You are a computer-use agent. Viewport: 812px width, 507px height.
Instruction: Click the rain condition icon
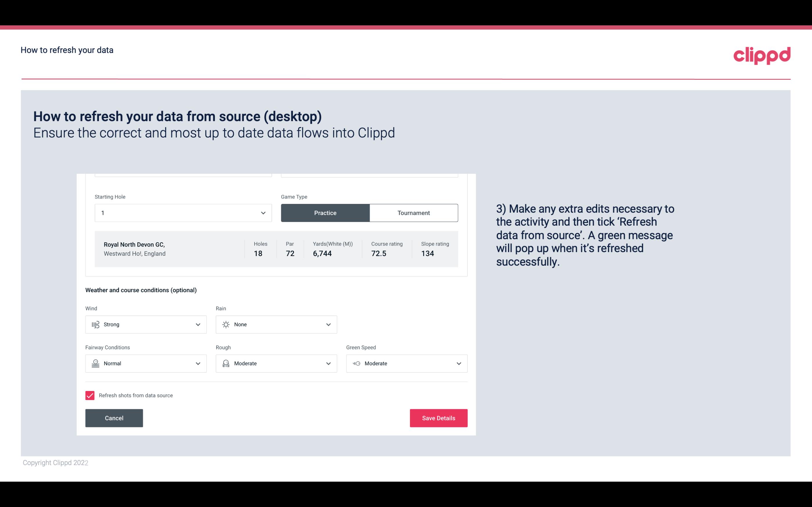(226, 324)
